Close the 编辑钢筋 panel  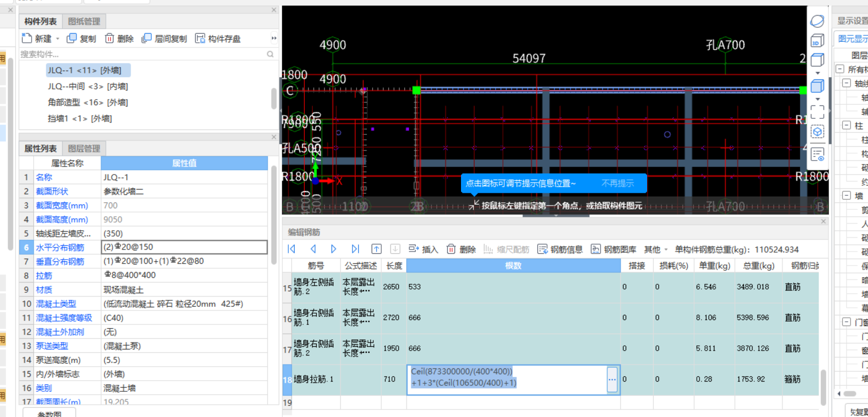[823, 221]
